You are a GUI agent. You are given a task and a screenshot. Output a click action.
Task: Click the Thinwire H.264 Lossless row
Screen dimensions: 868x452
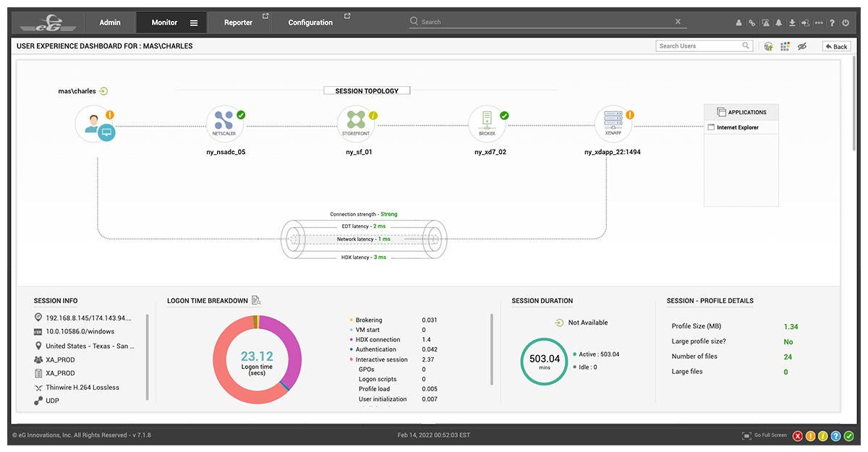[77, 388]
